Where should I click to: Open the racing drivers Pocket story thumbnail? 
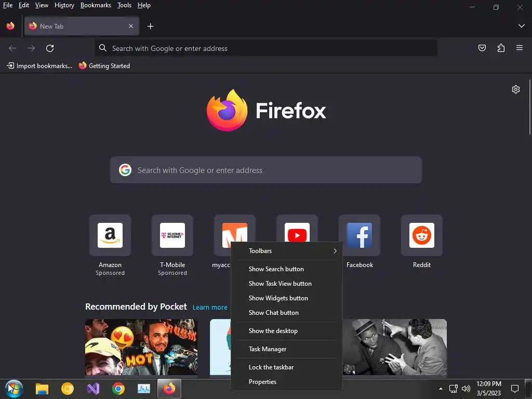click(141, 347)
